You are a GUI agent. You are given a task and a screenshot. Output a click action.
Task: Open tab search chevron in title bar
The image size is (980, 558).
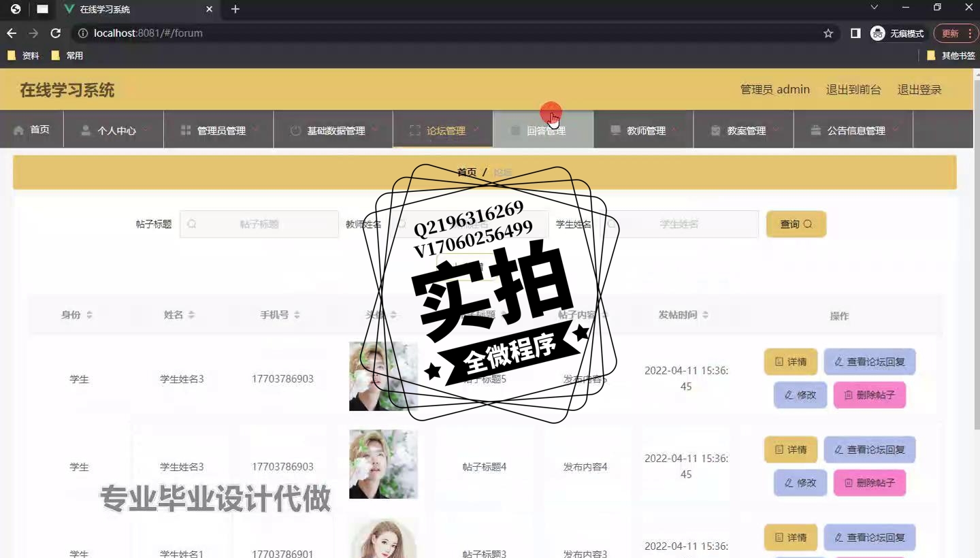pyautogui.click(x=875, y=7)
